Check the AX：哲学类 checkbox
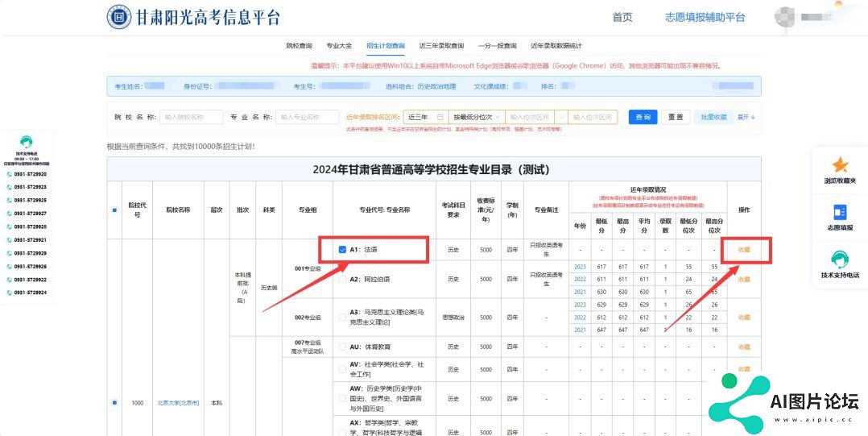The width and height of the screenshot is (868, 436). click(x=342, y=432)
